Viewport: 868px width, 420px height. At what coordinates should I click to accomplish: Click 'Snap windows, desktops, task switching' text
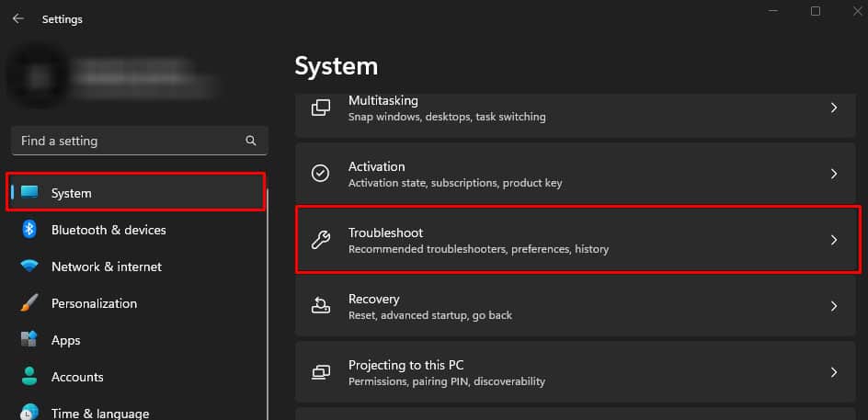447,118
